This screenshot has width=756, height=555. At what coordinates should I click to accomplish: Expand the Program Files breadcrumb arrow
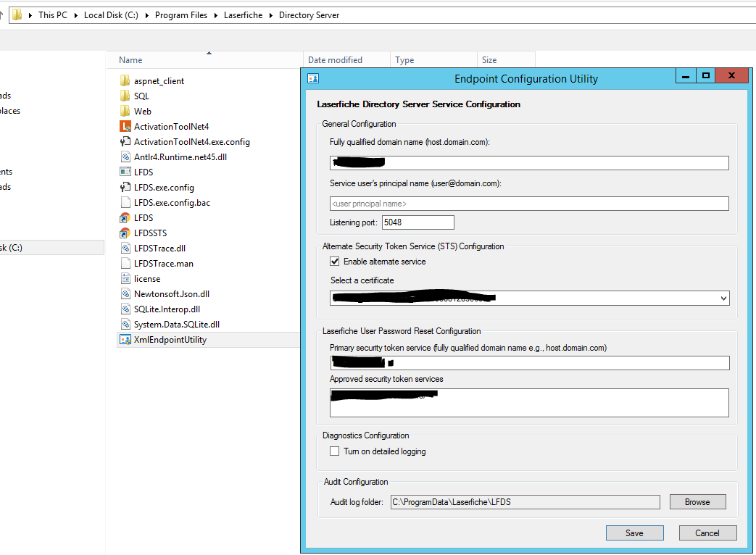tap(215, 15)
